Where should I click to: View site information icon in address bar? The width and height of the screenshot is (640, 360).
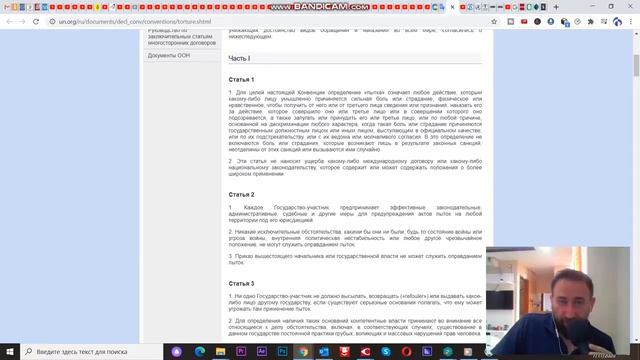point(52,22)
